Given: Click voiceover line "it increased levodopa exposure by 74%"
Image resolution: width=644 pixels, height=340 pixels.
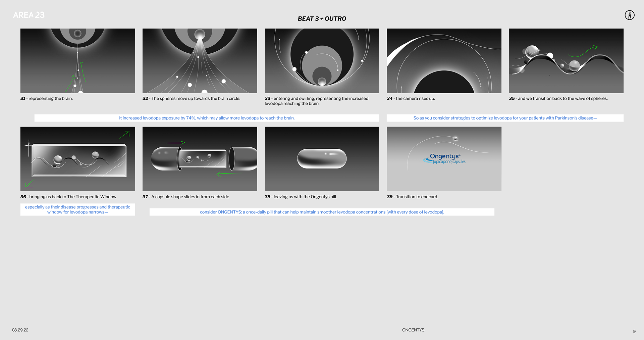Looking at the screenshot, I should (x=207, y=118).
